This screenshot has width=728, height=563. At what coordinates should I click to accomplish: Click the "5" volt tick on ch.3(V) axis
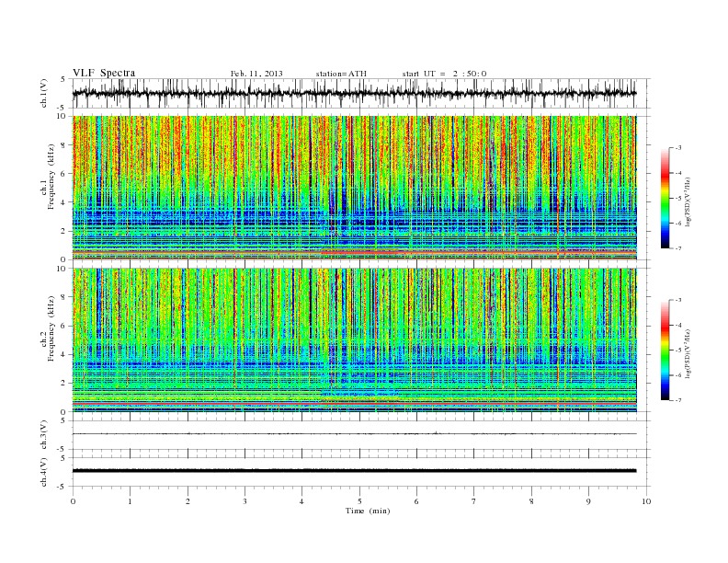[63, 420]
